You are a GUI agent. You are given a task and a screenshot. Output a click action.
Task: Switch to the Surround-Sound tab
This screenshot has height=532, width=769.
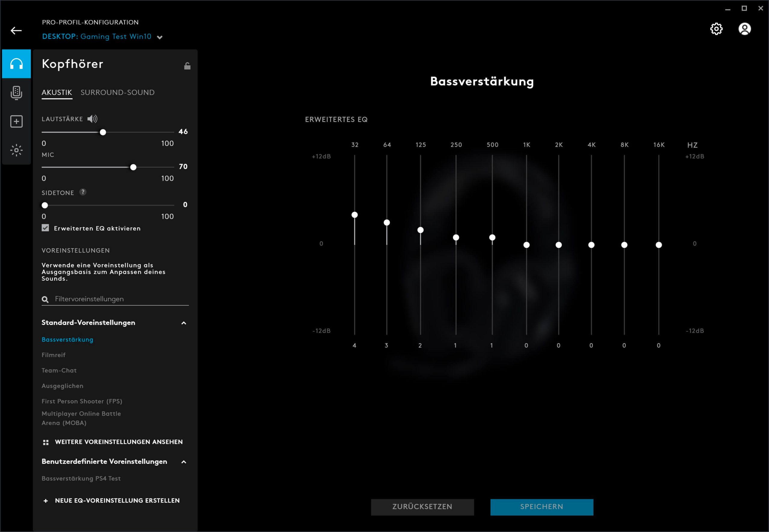117,92
